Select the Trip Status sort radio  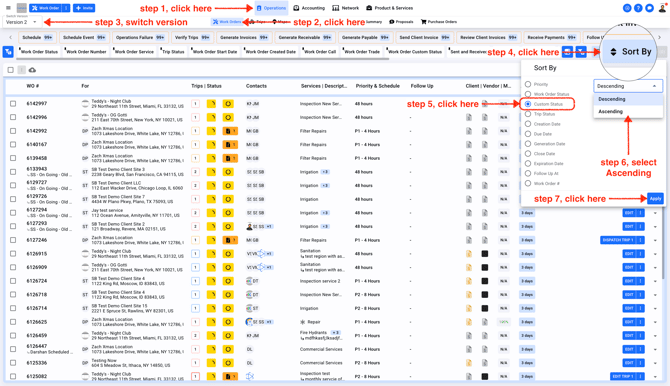pos(528,114)
